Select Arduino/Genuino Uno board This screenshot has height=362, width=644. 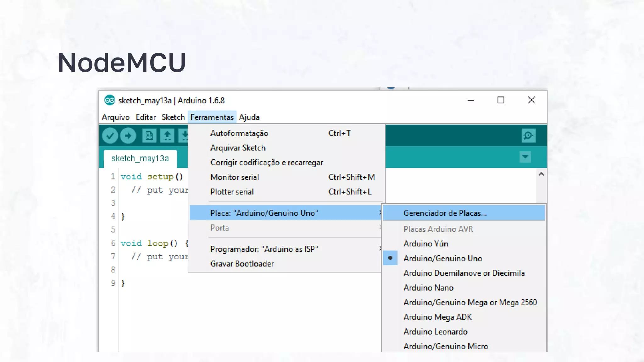click(x=464, y=258)
